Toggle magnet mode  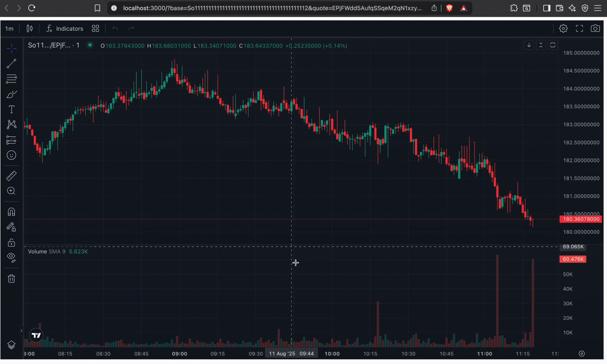coord(11,212)
